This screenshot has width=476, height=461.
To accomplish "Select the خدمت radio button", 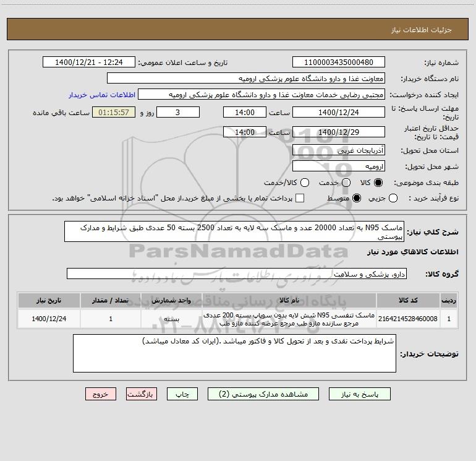I will tap(346, 183).
